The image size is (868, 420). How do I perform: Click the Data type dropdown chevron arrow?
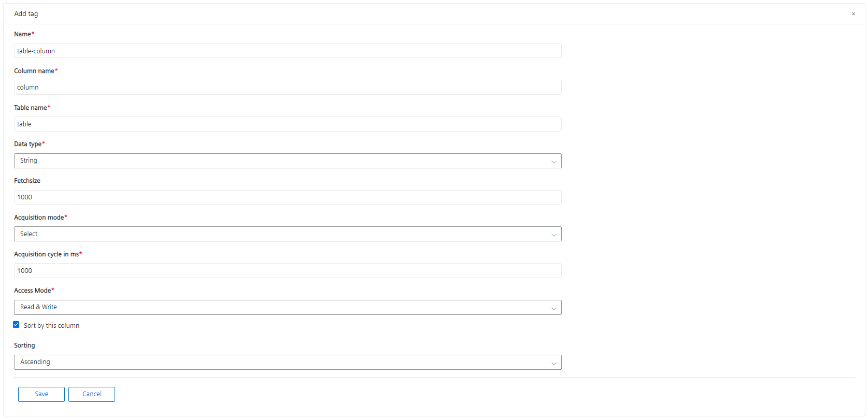point(553,162)
